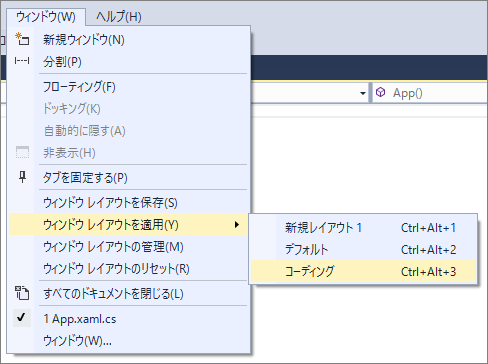
Task: Click the App() member cube icon
Action: pos(380,92)
